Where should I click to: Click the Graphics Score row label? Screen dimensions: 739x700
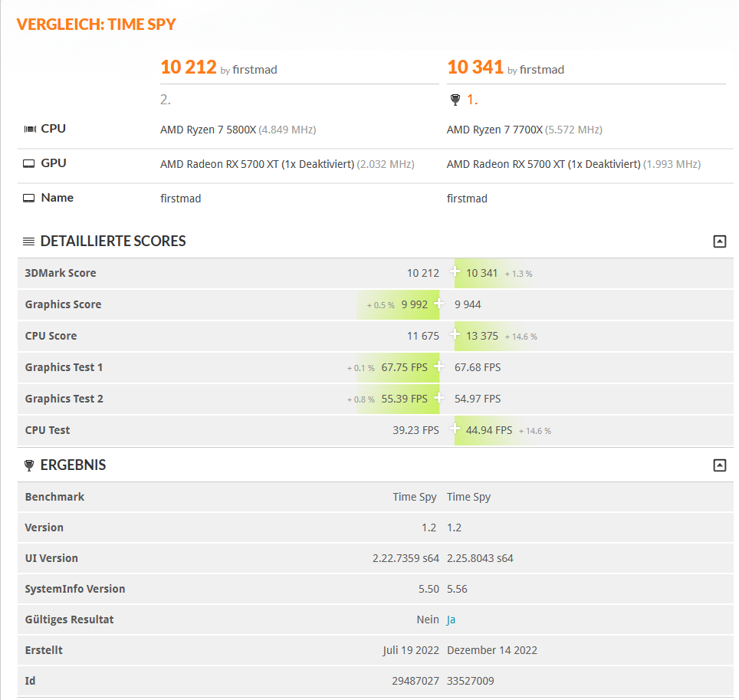(x=63, y=304)
